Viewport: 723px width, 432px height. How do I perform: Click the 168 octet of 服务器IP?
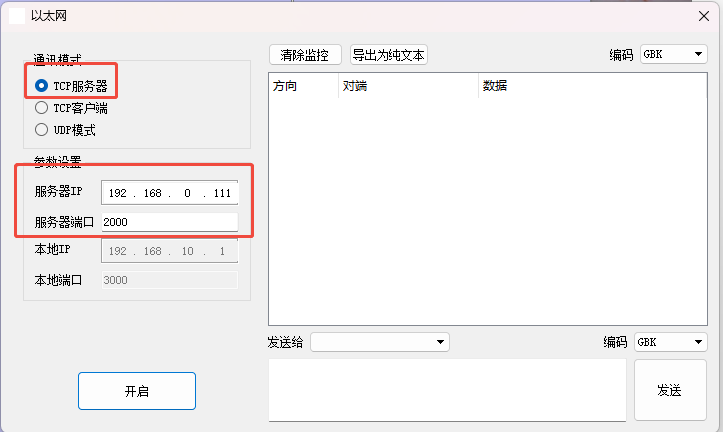(152, 192)
